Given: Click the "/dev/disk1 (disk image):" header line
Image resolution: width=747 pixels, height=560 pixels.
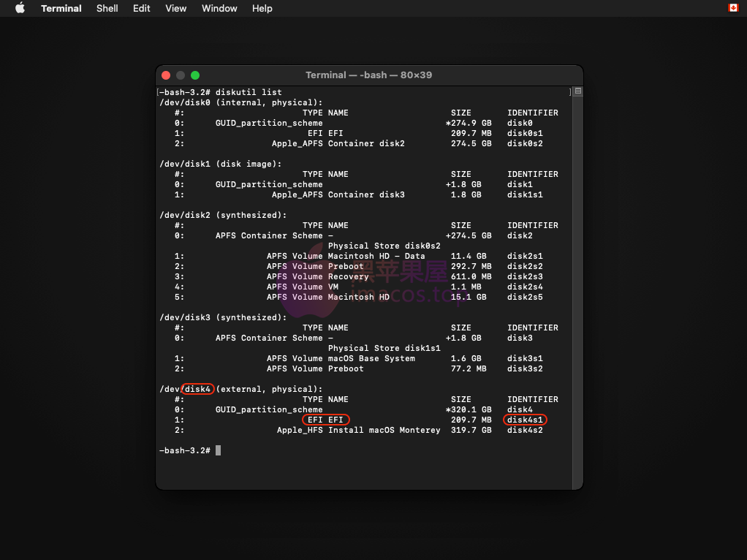Looking at the screenshot, I should pos(220,164).
